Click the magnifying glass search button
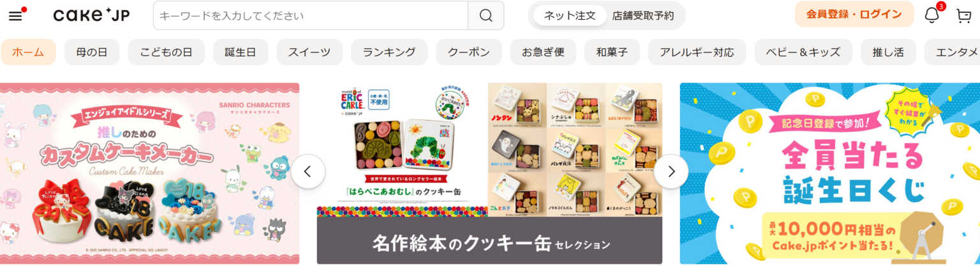This screenshot has width=980, height=271. pos(486,15)
